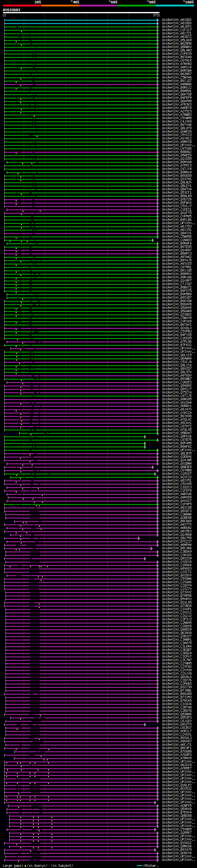Click the UniRef100_B6ZN58 label

[177, 43]
